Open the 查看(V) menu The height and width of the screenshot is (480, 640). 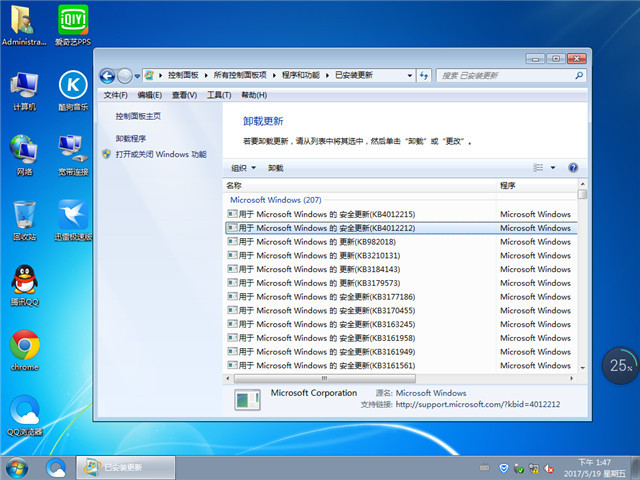click(x=184, y=95)
